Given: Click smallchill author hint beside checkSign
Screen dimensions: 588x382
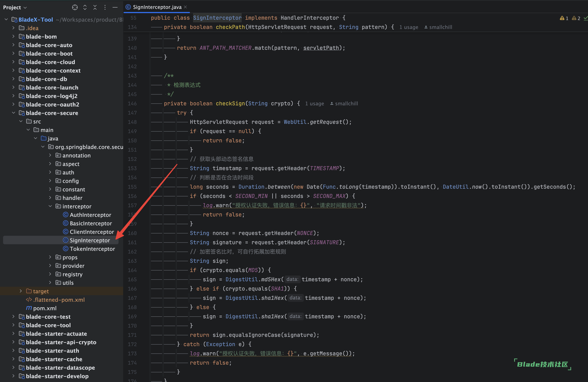Looking at the screenshot, I should click(x=344, y=103).
